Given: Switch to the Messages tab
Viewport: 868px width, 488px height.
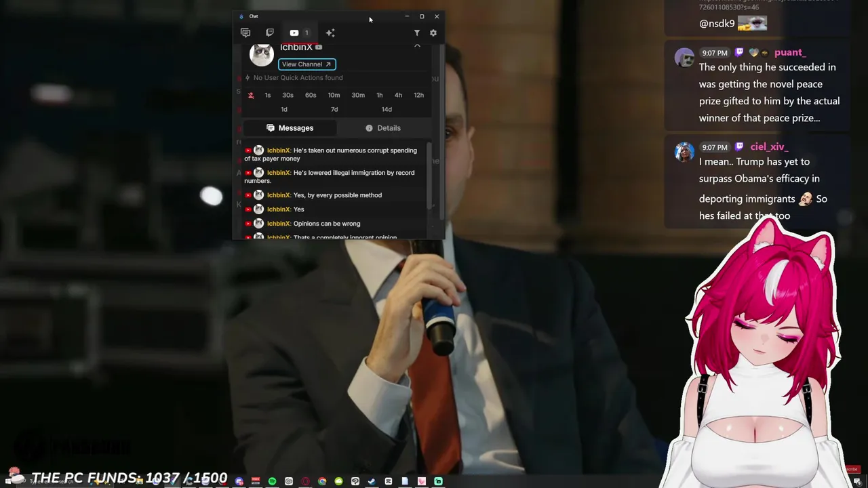Looking at the screenshot, I should tap(290, 128).
